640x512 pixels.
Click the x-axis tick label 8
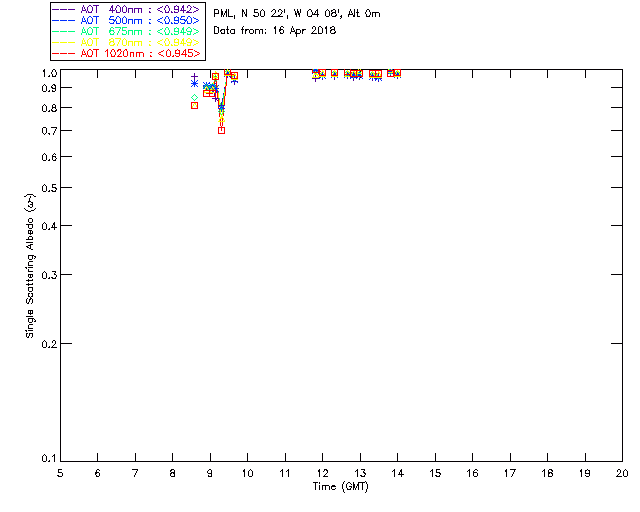pyautogui.click(x=173, y=473)
